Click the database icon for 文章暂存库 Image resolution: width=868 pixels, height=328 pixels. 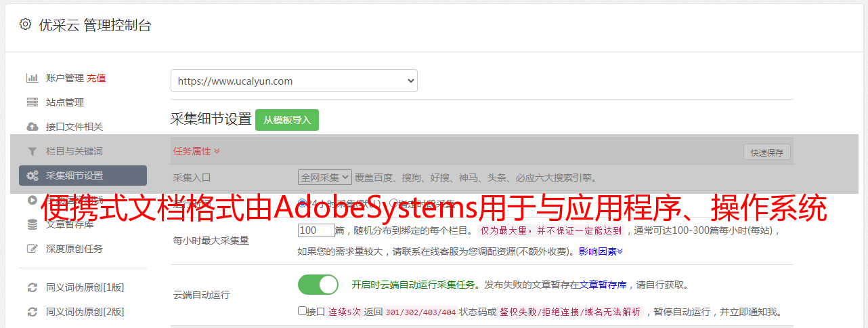click(x=32, y=224)
